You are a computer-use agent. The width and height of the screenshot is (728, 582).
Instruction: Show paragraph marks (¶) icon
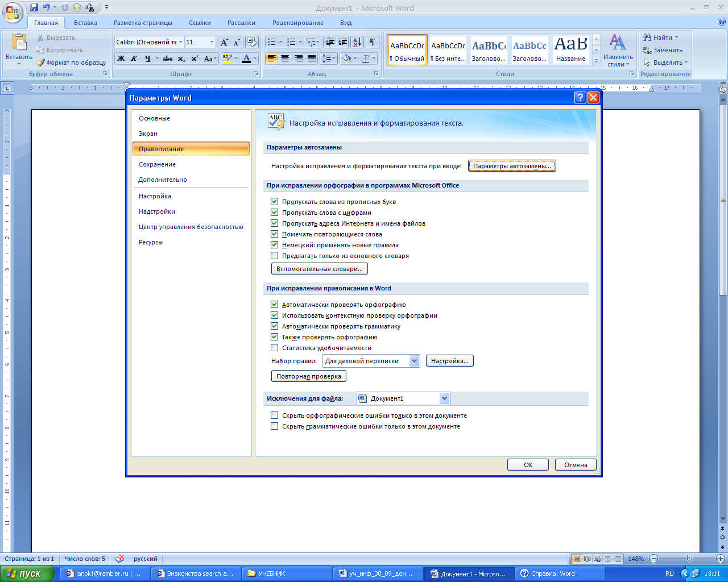coord(373,42)
